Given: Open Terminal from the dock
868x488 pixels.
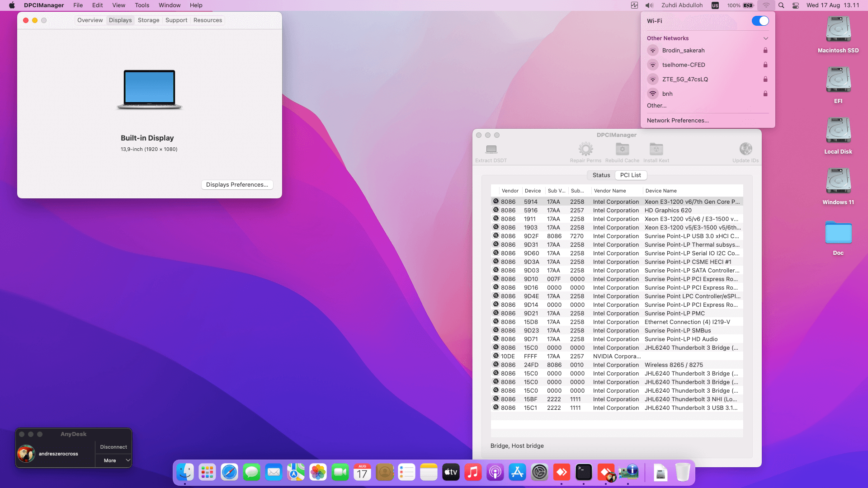Looking at the screenshot, I should tap(584, 473).
